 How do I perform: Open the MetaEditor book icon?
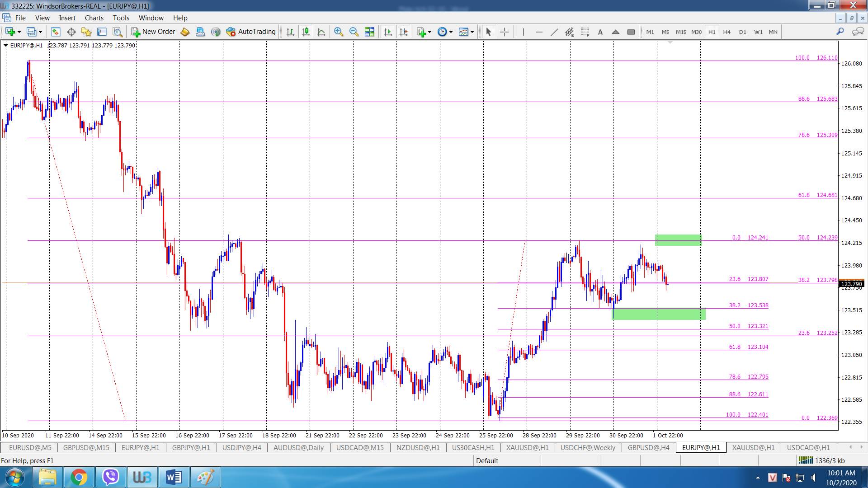[185, 32]
